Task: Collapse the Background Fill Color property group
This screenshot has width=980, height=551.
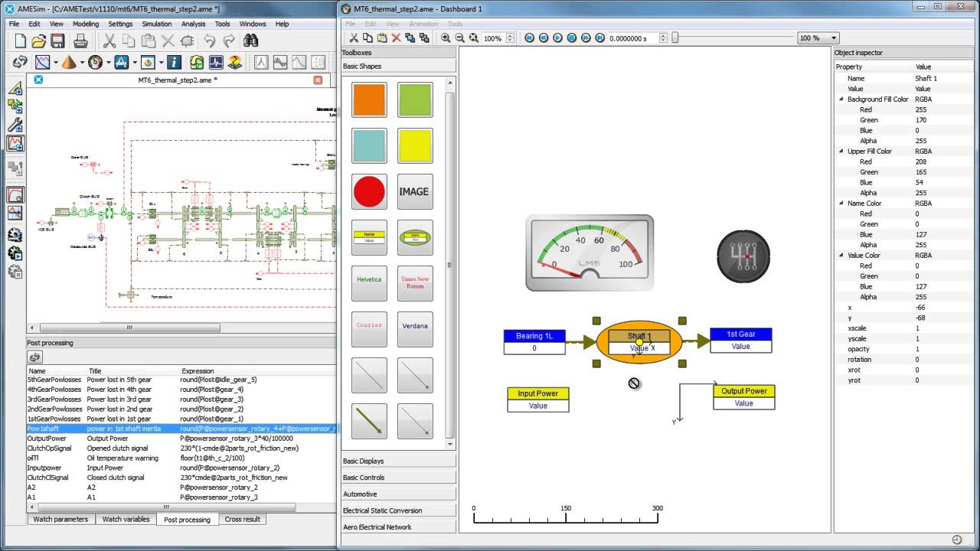Action: 841,99
